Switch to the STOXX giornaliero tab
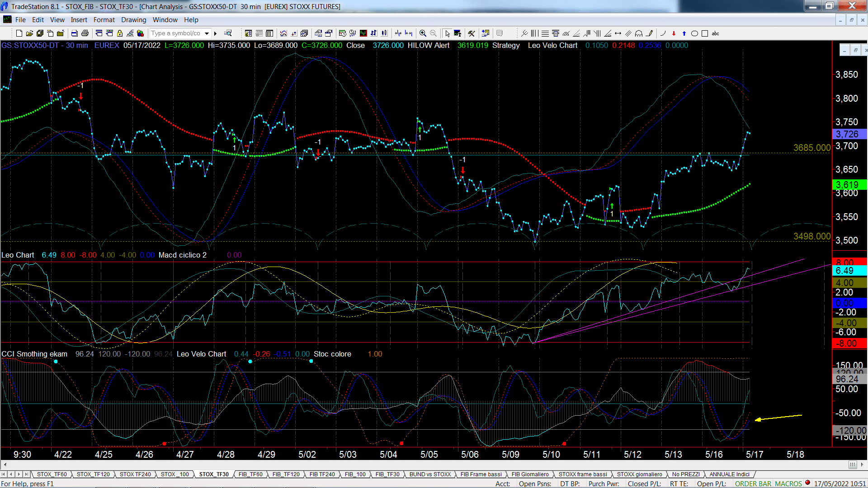 pyautogui.click(x=639, y=474)
